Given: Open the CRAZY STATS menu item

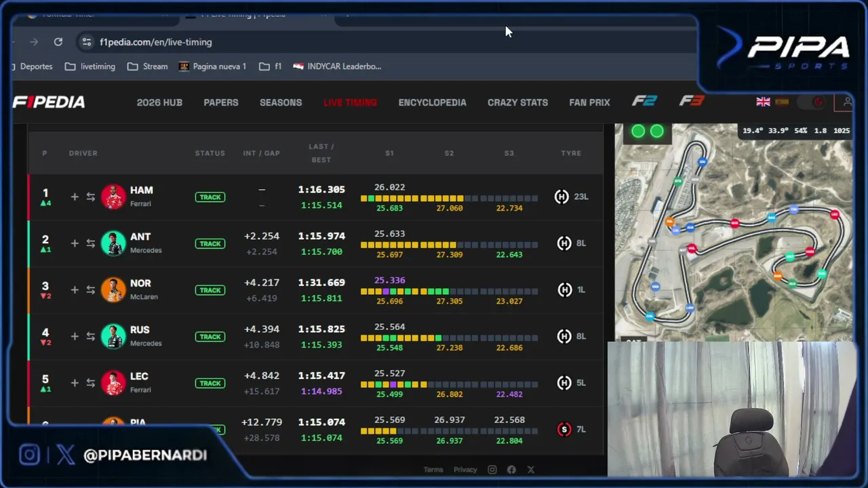Looking at the screenshot, I should pos(517,102).
